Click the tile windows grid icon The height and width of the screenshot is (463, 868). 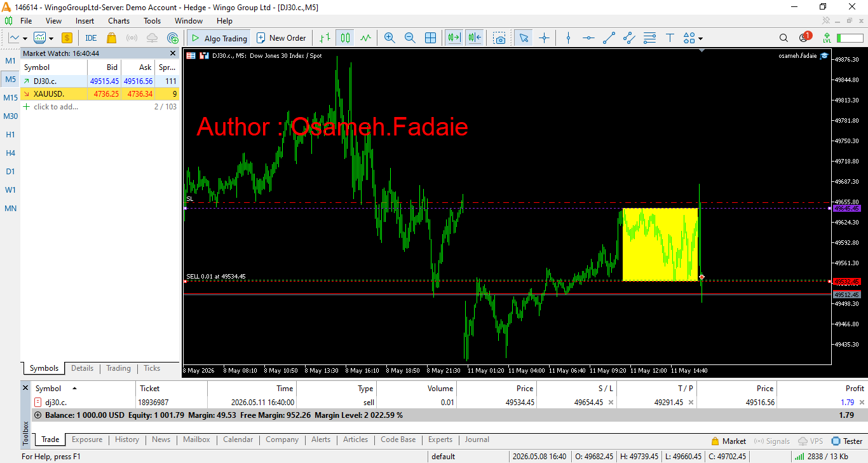pyautogui.click(x=430, y=38)
